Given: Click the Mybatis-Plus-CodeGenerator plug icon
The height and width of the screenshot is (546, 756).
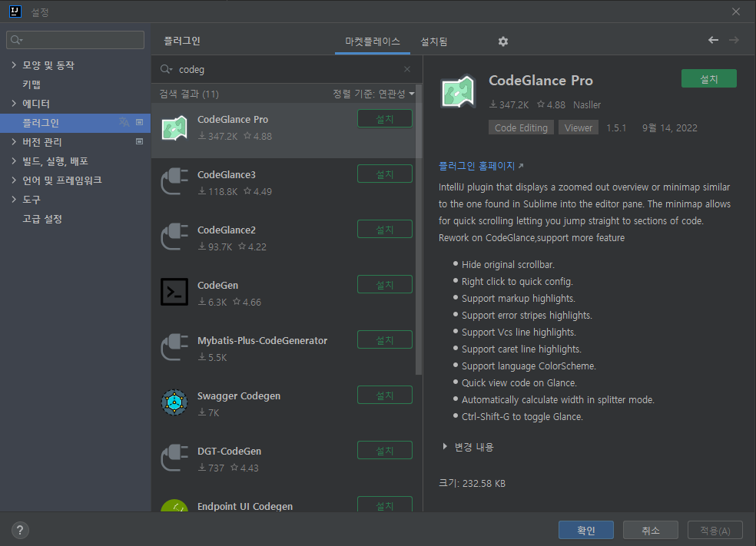Looking at the screenshot, I should 174,347.
